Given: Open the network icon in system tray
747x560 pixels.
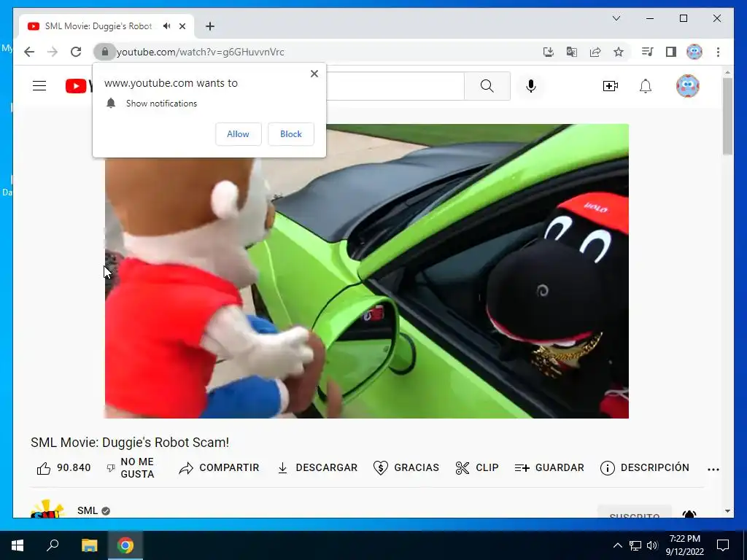Looking at the screenshot, I should pos(635,545).
